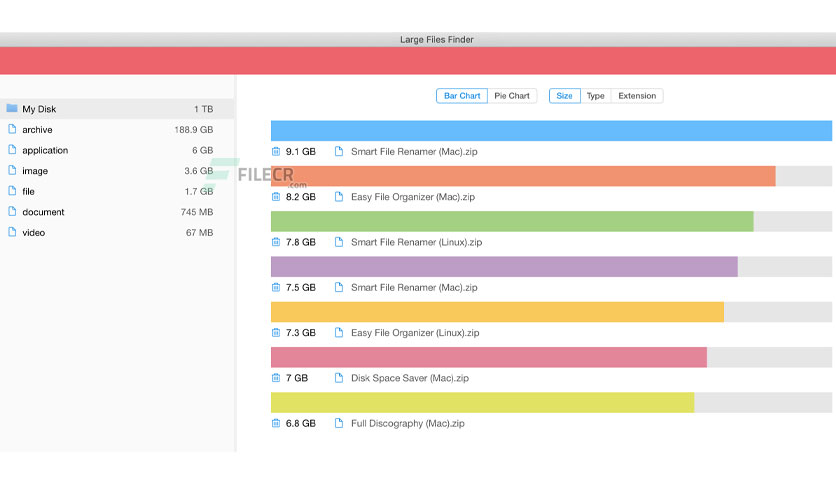Click file icon of Disk Space Saver (Mac).zip
Viewport: 836px width, 484px height.
[x=339, y=378]
